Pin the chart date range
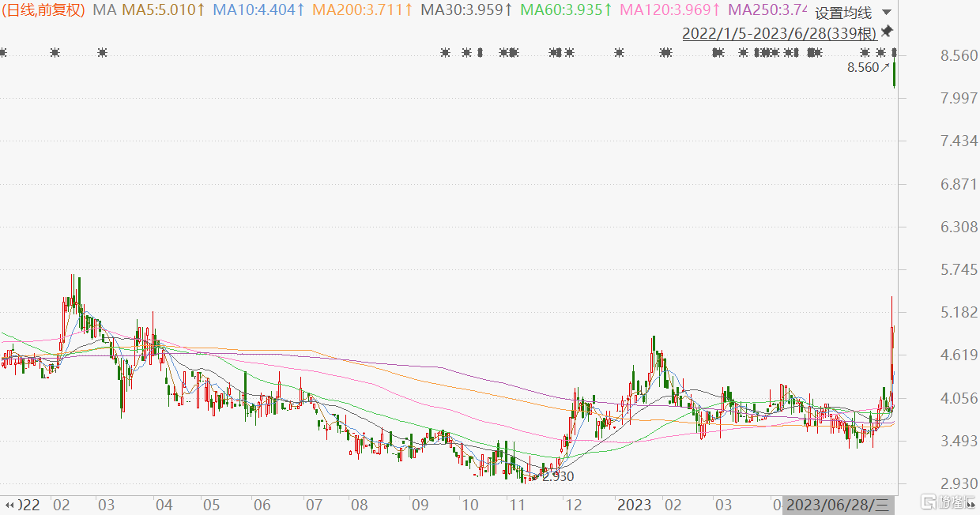The height and width of the screenshot is (515, 980). click(886, 32)
